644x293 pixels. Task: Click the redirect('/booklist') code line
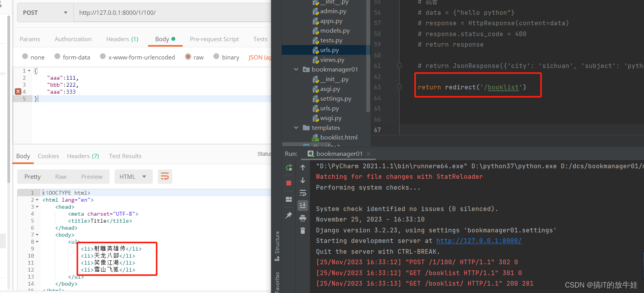[x=472, y=87]
